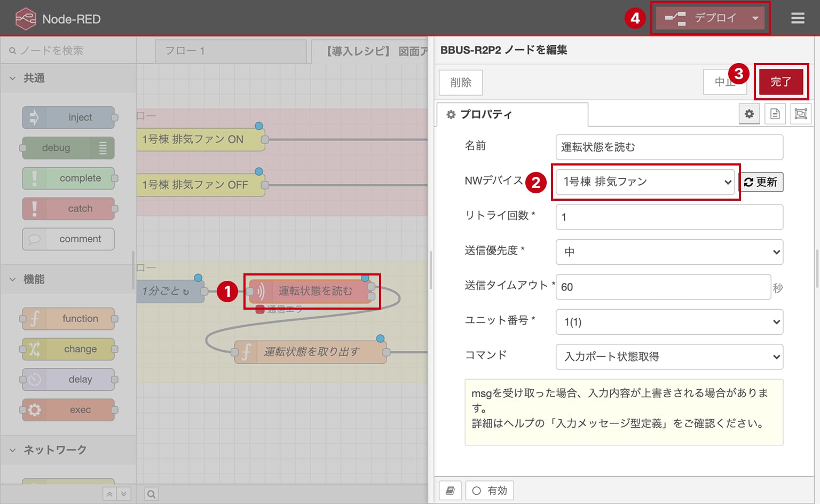This screenshot has width=820, height=504.
Task: Click the 完了 done button
Action: (x=781, y=82)
